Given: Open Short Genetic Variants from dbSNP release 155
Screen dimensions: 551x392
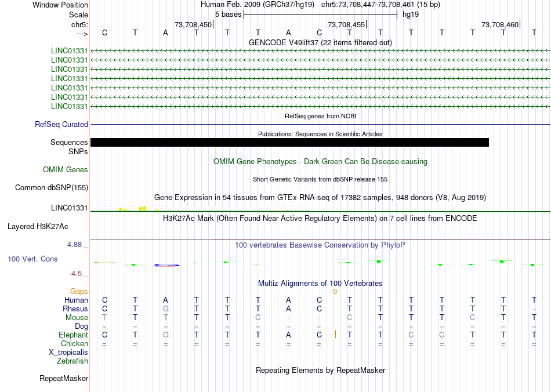Looking at the screenshot, I should (320, 179).
